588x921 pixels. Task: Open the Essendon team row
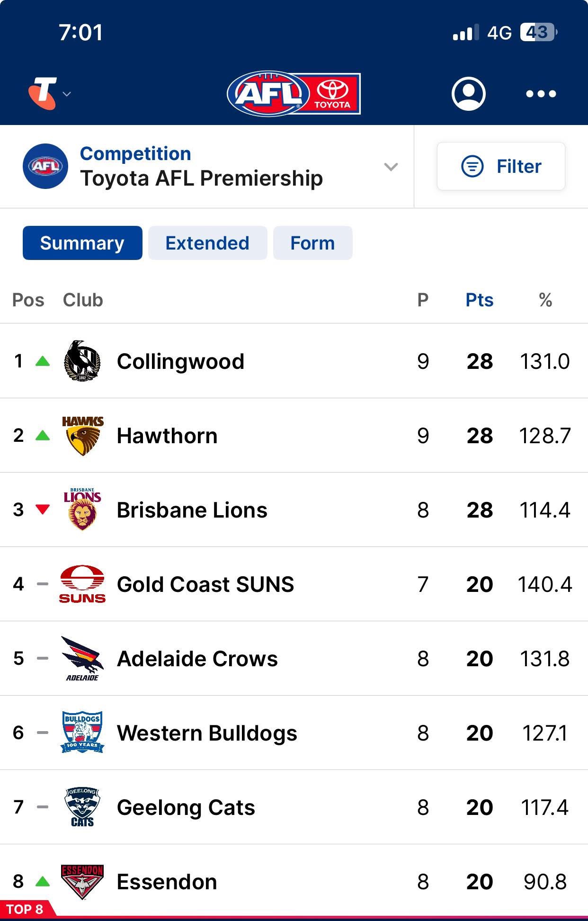point(294,881)
